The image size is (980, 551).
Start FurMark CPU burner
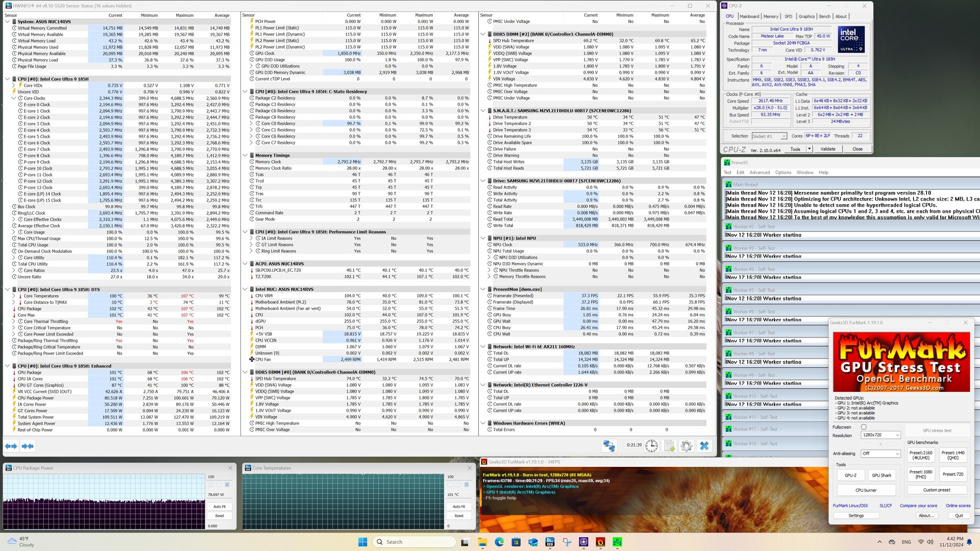pos(866,490)
